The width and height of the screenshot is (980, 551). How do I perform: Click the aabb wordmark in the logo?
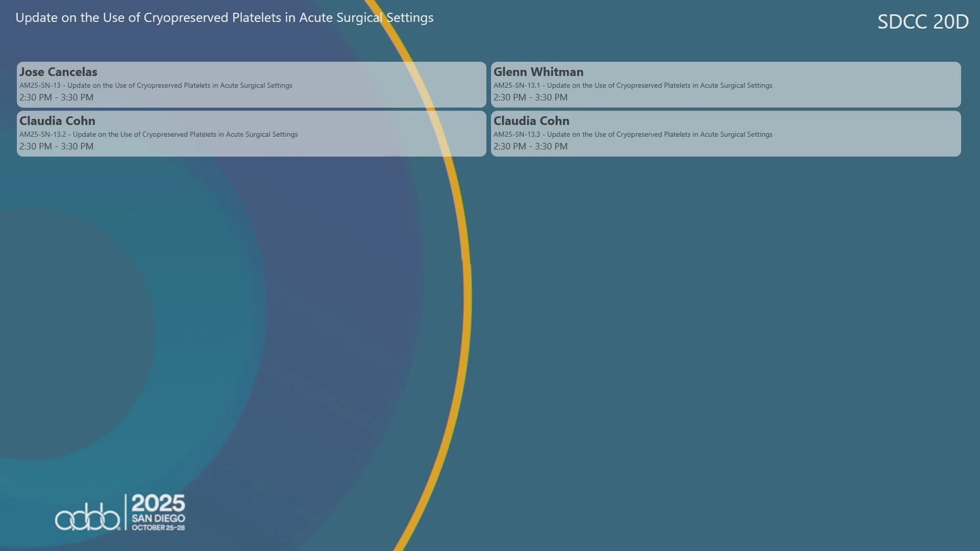[87, 518]
